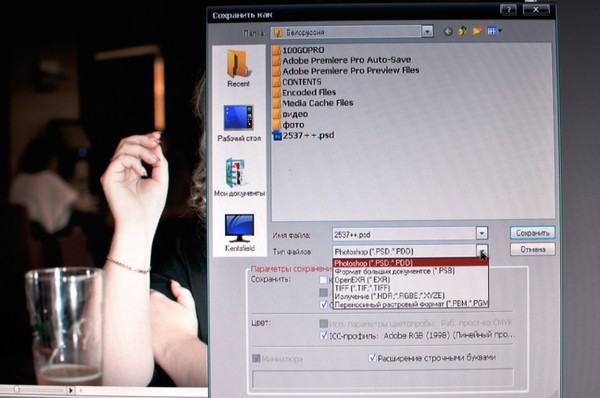Select the 2537++.psd file
The image size is (600, 398).
pos(303,135)
